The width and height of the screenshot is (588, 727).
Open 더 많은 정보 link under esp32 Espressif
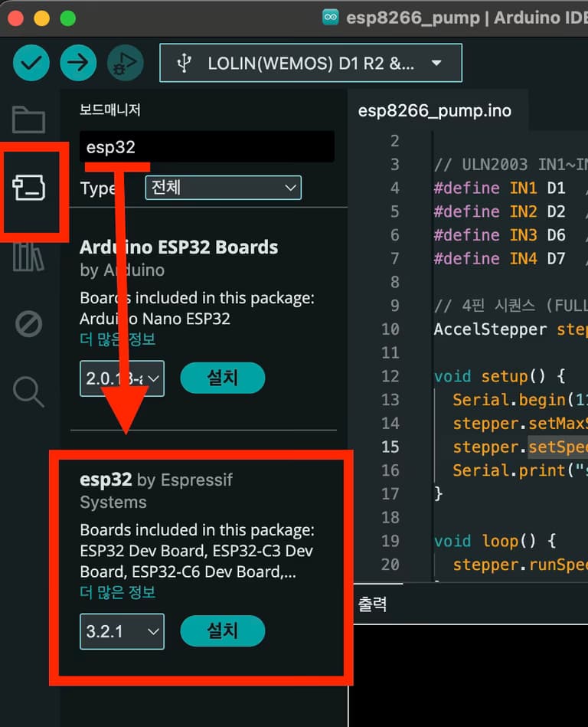click(118, 592)
